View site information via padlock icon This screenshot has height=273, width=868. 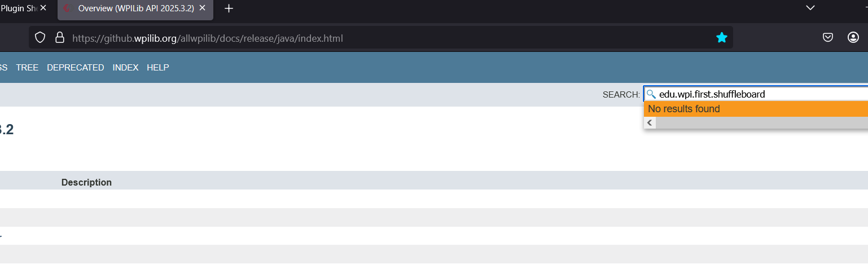(59, 38)
